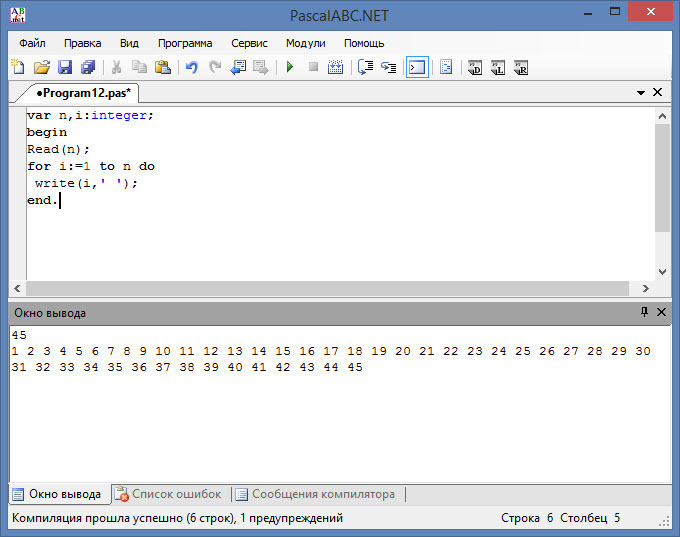Screen dimensions: 680x537
Task: Click the editor scroll down arrow
Action: click(662, 272)
